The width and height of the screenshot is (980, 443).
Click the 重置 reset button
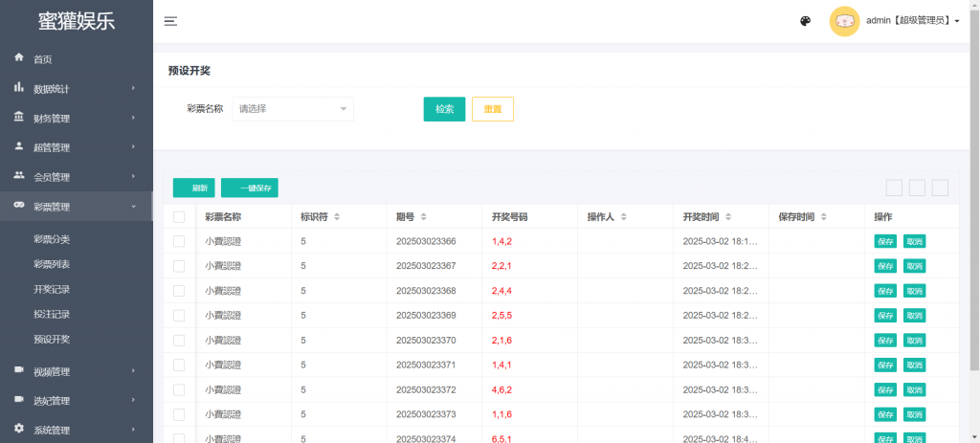(x=493, y=109)
